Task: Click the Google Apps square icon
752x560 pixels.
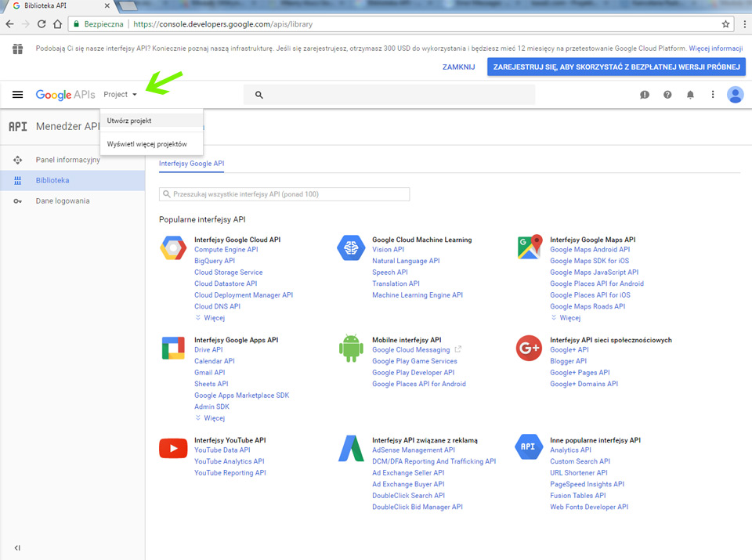Action: (x=173, y=348)
